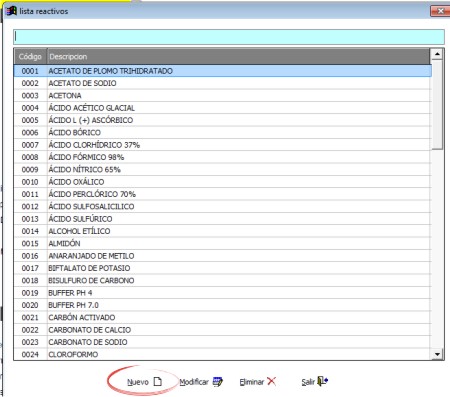Select ANARANJADO DE METILO row

pyautogui.click(x=222, y=256)
